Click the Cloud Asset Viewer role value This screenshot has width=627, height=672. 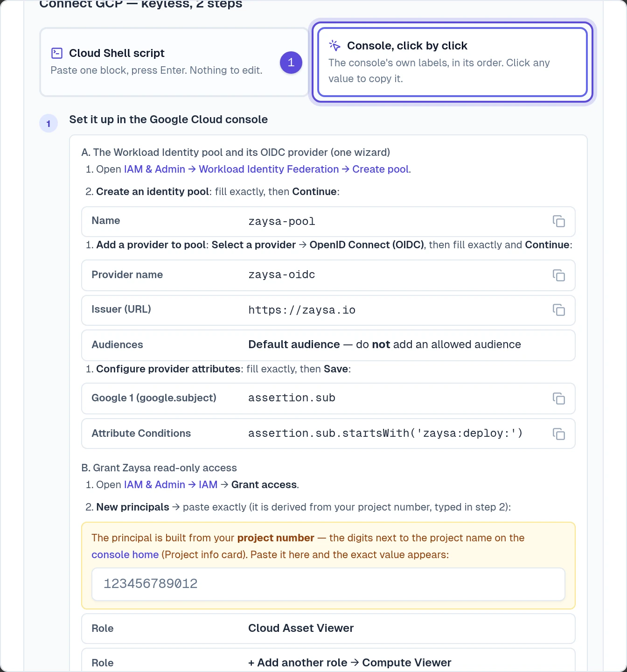301,628
